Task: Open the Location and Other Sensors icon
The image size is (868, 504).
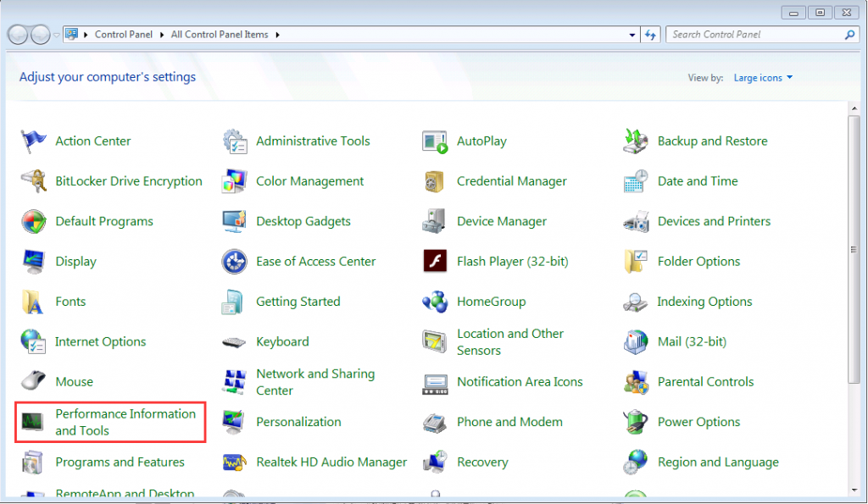Action: point(435,341)
